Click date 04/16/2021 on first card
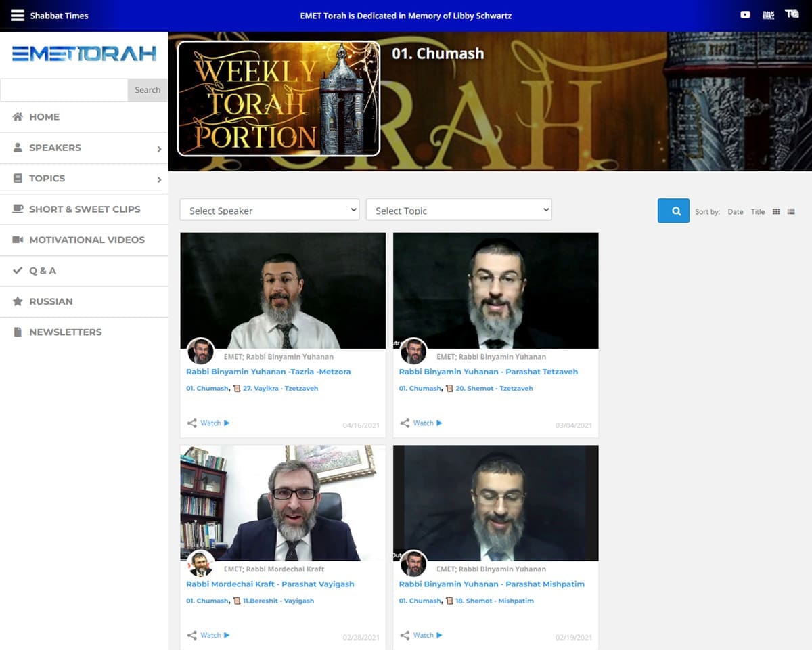Viewport: 812px width, 650px height. pos(361,425)
